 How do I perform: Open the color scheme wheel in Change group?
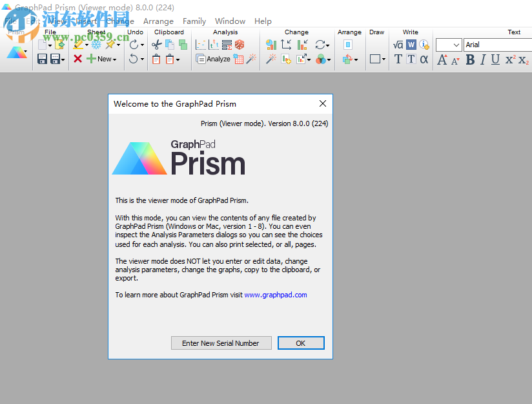click(x=322, y=58)
